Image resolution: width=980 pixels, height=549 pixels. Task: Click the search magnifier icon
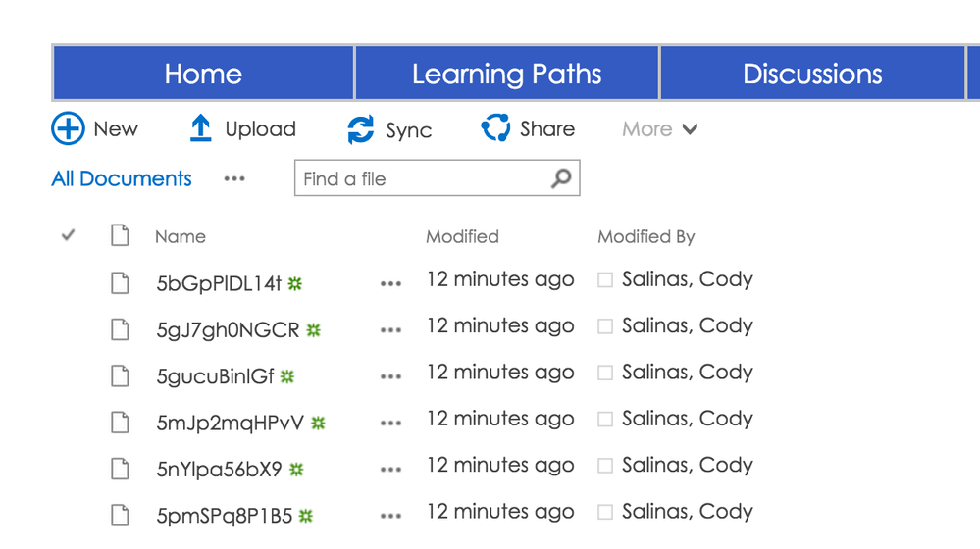pyautogui.click(x=561, y=178)
